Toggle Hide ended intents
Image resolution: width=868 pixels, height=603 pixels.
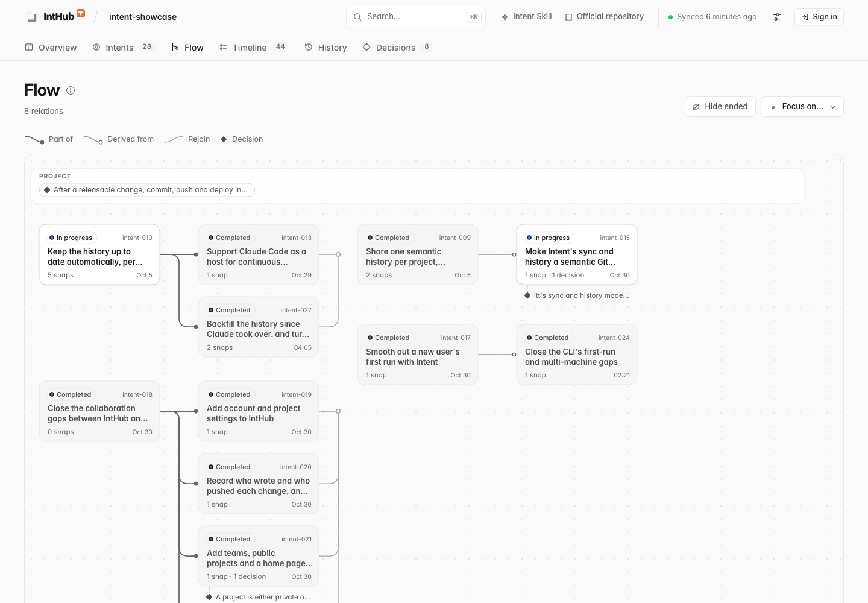(720, 107)
